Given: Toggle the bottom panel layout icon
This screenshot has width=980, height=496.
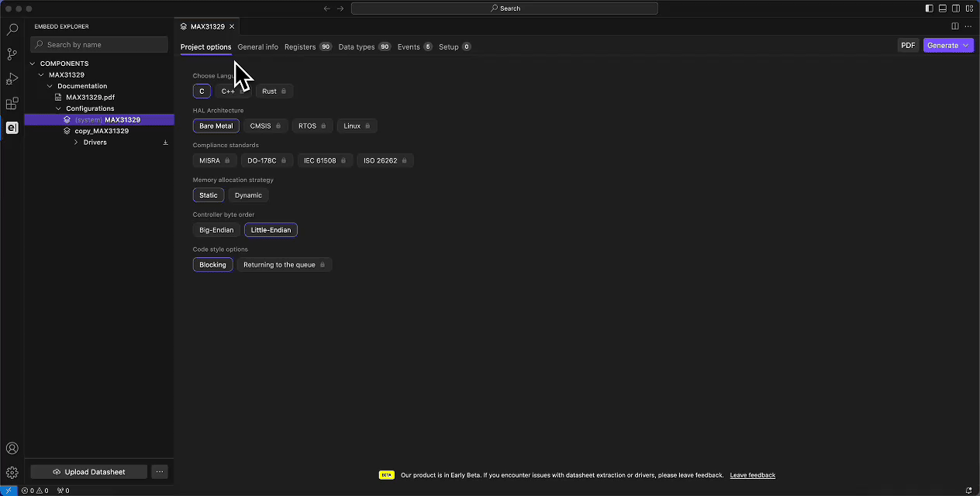Looking at the screenshot, I should coord(943,9).
